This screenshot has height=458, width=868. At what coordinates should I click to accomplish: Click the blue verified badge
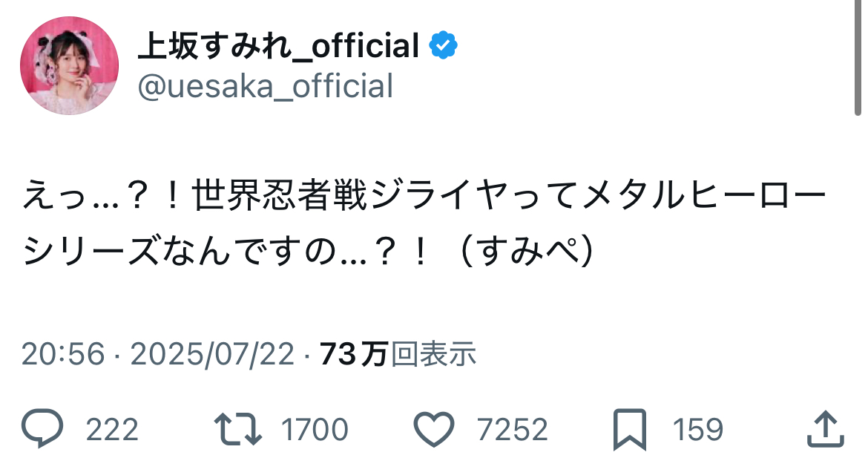(x=444, y=47)
